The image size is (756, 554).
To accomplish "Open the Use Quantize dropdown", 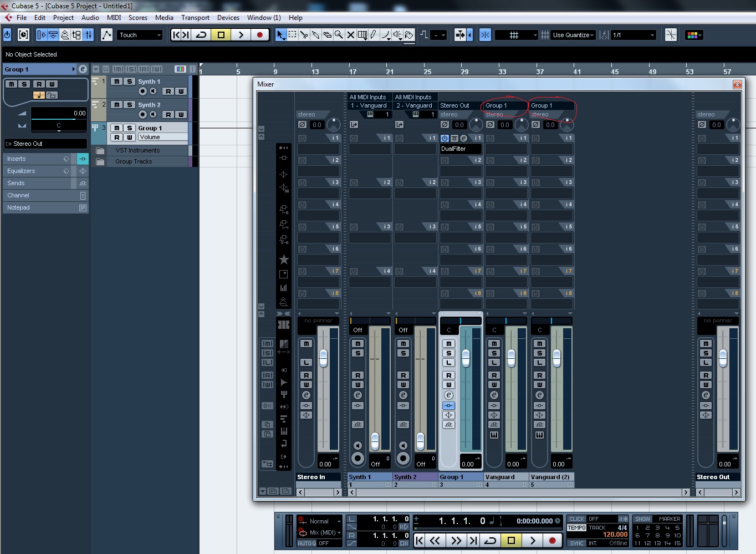I will [x=573, y=35].
